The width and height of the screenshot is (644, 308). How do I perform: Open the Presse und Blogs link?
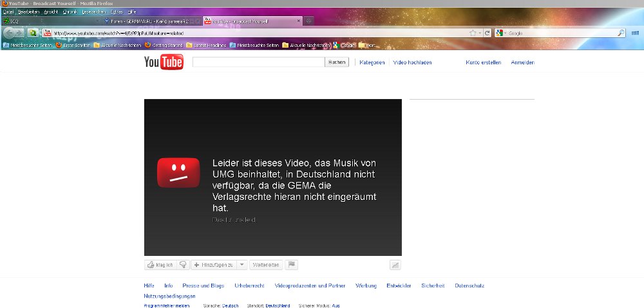point(204,285)
